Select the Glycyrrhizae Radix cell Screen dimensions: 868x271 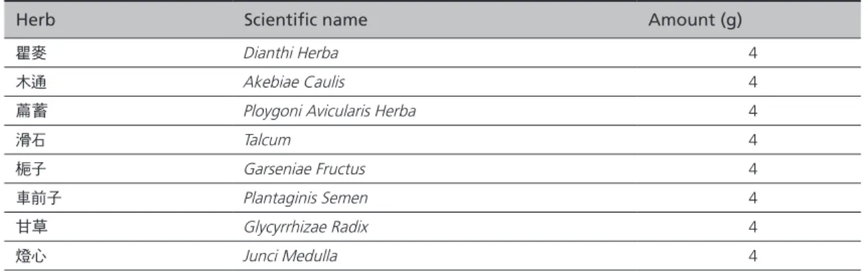pyautogui.click(x=305, y=227)
